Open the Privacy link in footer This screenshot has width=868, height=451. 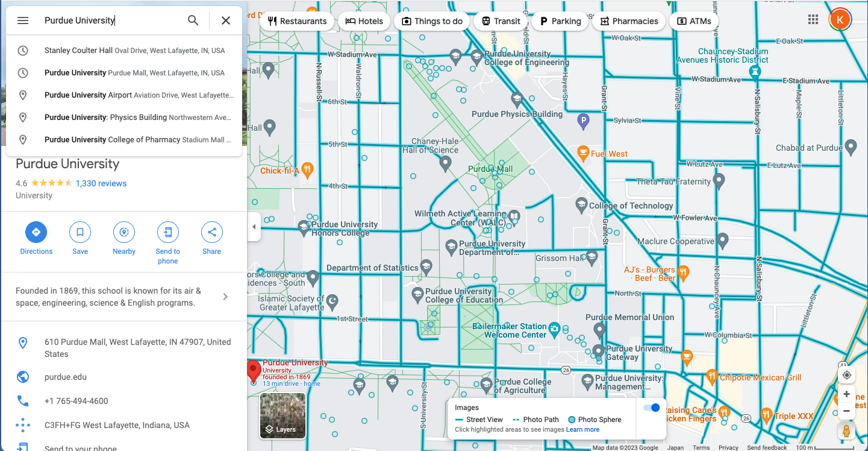click(x=728, y=447)
